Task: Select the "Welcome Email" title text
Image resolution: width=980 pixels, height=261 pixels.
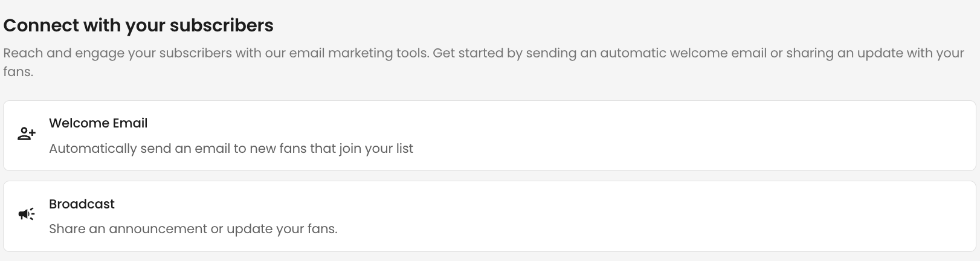Action: (98, 123)
